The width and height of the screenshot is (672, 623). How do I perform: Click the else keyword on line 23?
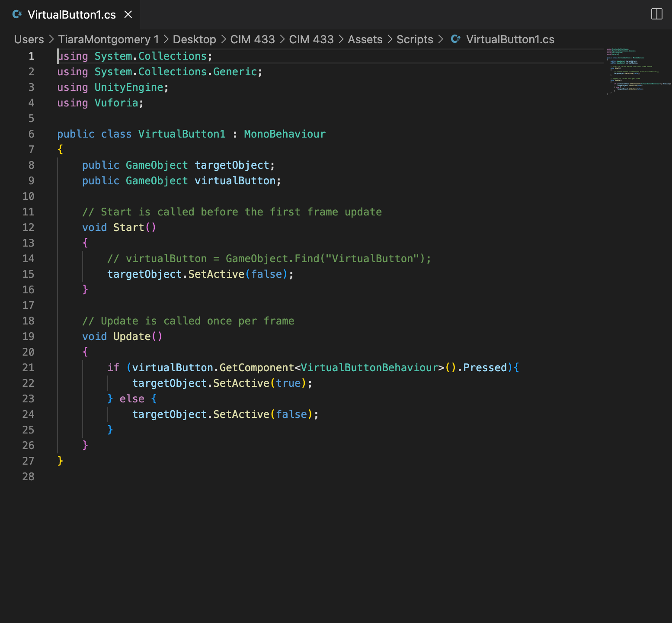[x=132, y=399]
